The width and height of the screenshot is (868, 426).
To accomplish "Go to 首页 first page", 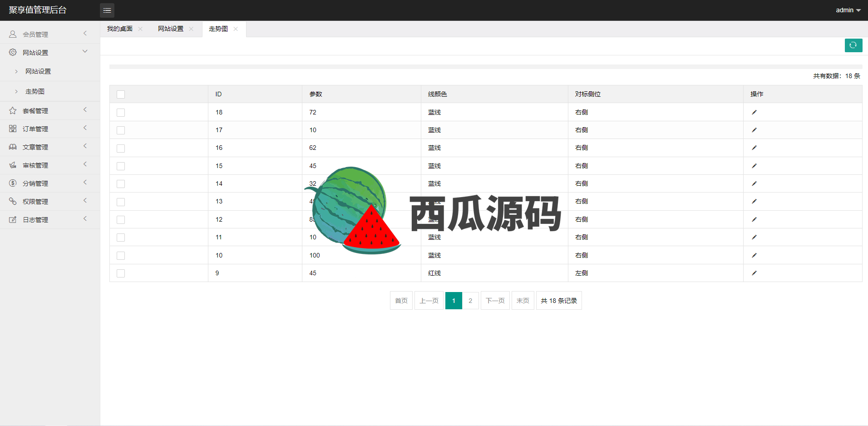I will coord(401,300).
